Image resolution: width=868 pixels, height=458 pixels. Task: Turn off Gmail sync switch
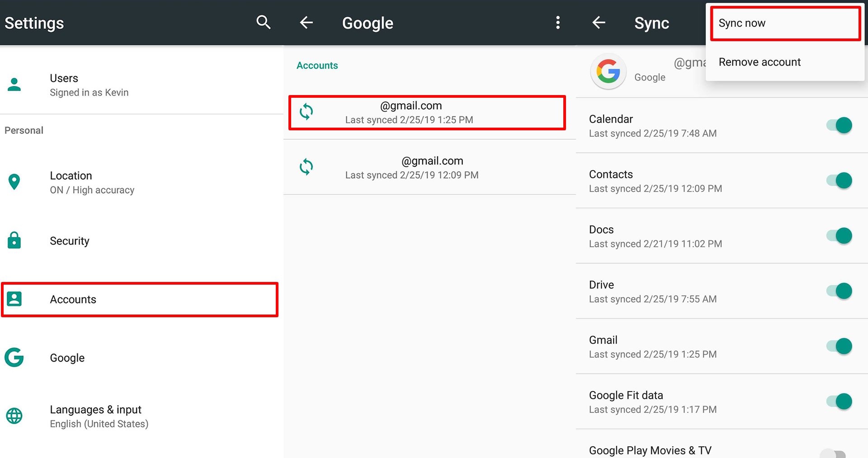pyautogui.click(x=840, y=346)
